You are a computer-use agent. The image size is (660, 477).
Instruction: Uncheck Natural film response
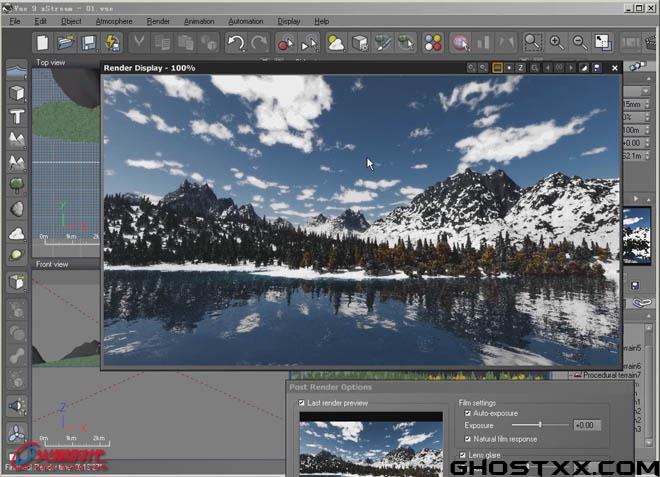(x=467, y=439)
